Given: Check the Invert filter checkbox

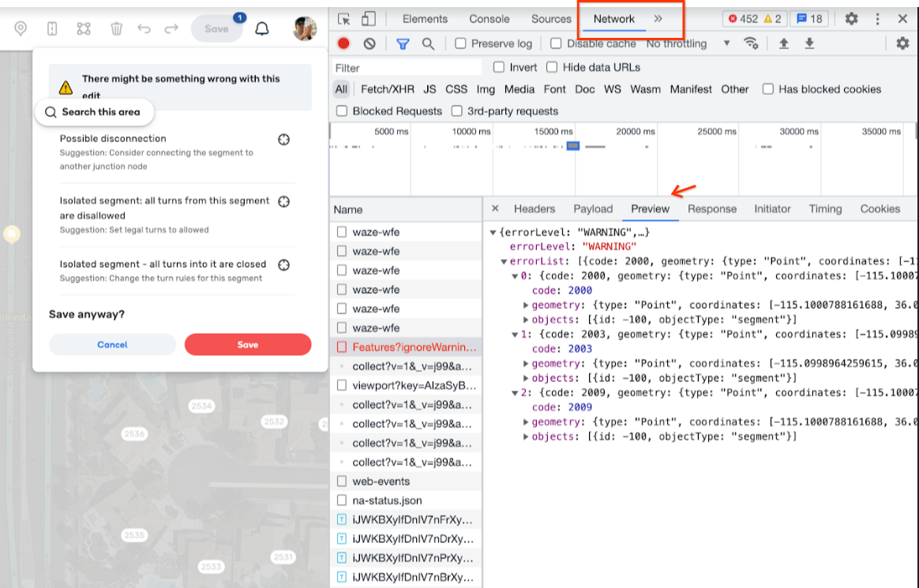Looking at the screenshot, I should click(x=499, y=67).
